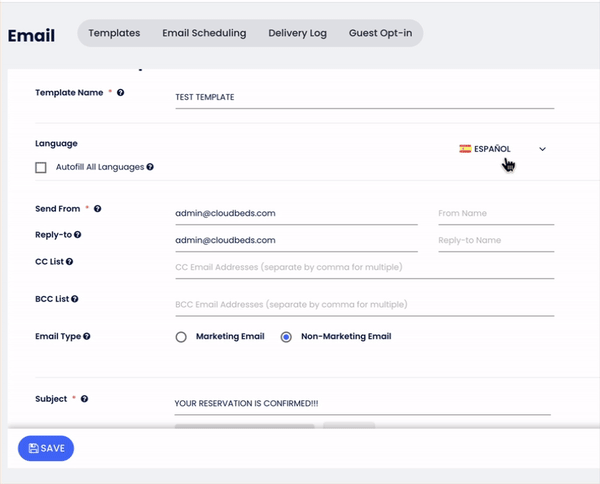Open the Templates tab
The width and height of the screenshot is (600, 484).
pos(114,33)
